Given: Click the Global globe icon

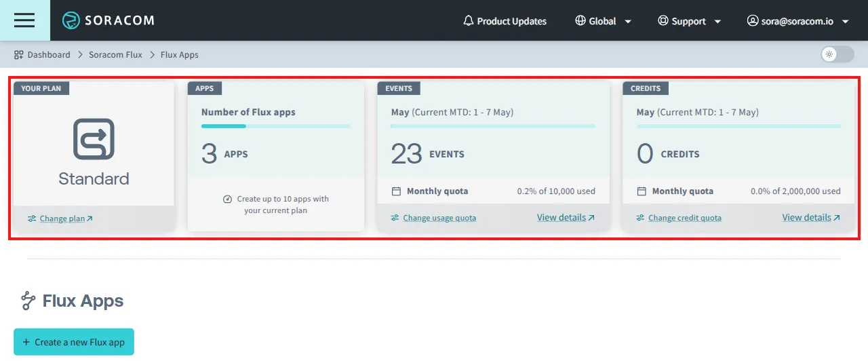Looking at the screenshot, I should click(x=580, y=20).
